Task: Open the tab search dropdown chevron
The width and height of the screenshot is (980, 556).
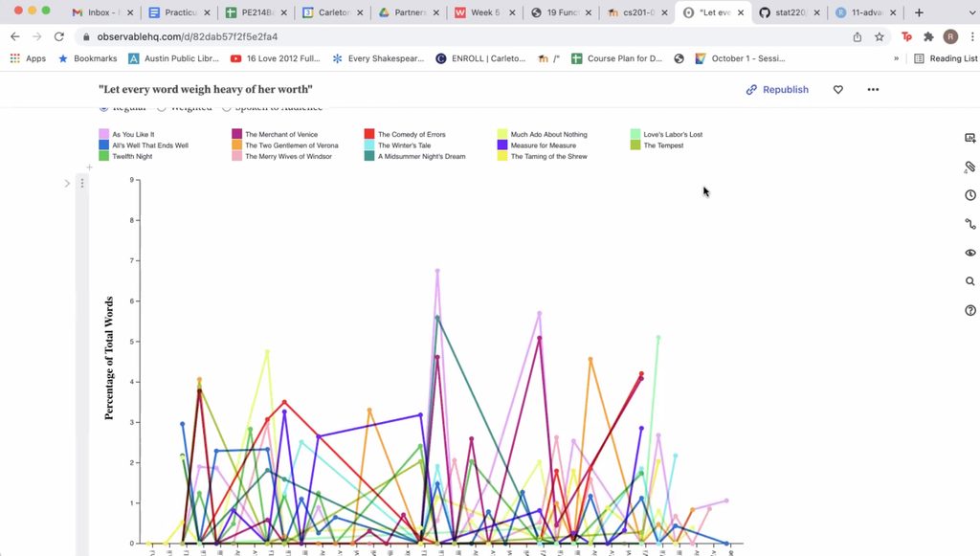Action: pyautogui.click(x=972, y=12)
